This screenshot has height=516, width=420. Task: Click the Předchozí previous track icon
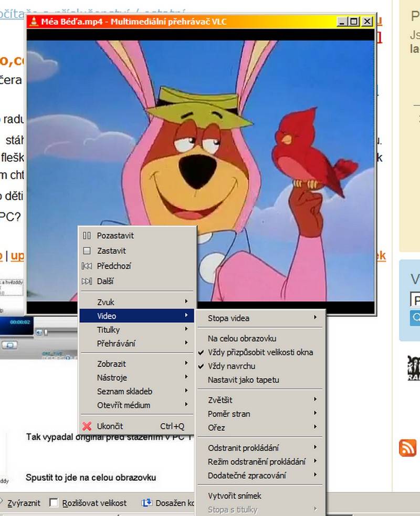[x=87, y=266]
